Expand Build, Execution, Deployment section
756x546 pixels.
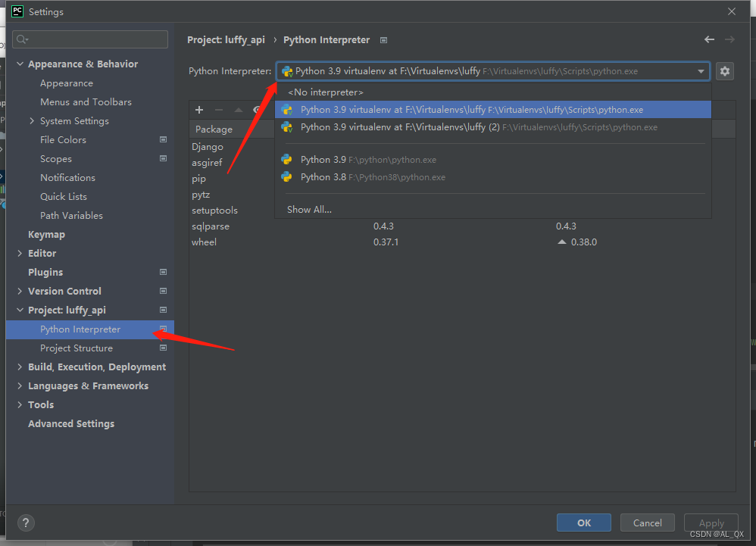coord(20,367)
